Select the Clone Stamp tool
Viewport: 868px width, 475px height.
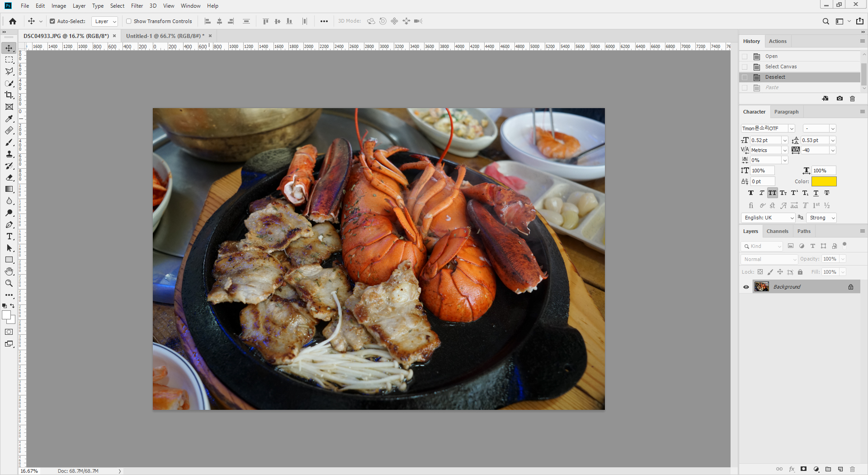tap(9, 154)
